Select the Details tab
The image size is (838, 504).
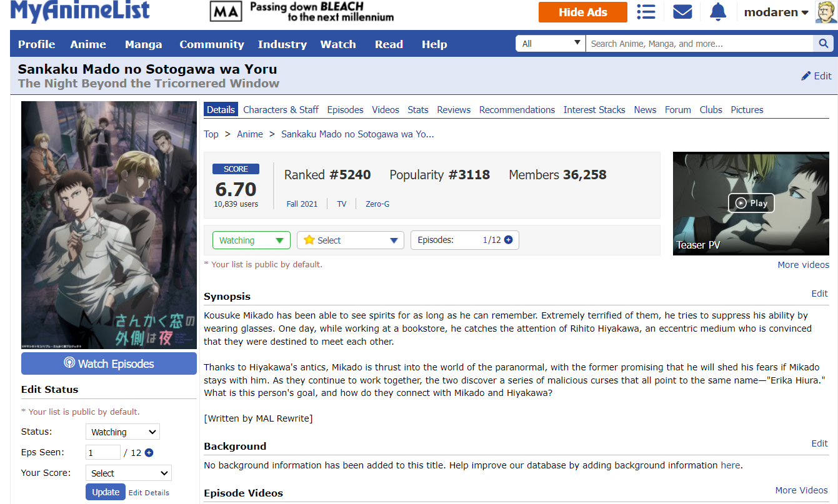pyautogui.click(x=221, y=109)
